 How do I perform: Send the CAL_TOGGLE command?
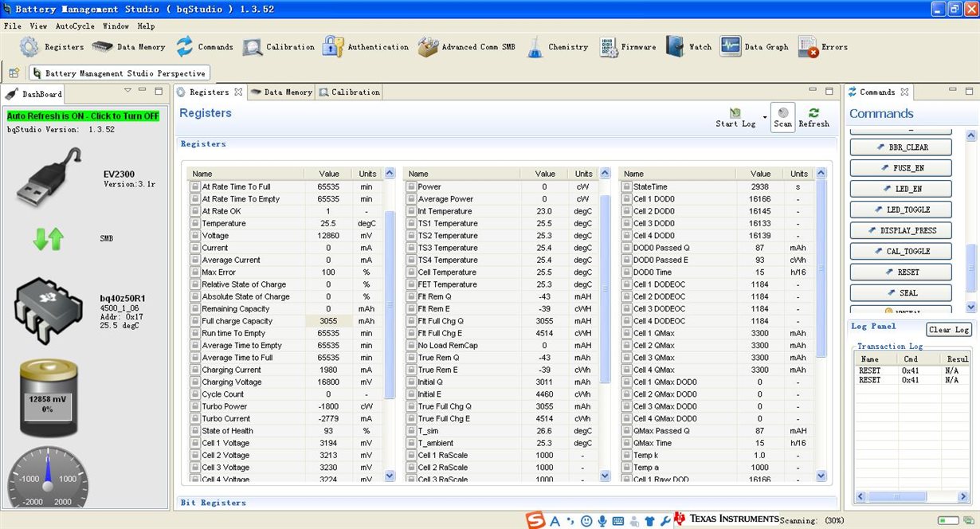(x=901, y=251)
